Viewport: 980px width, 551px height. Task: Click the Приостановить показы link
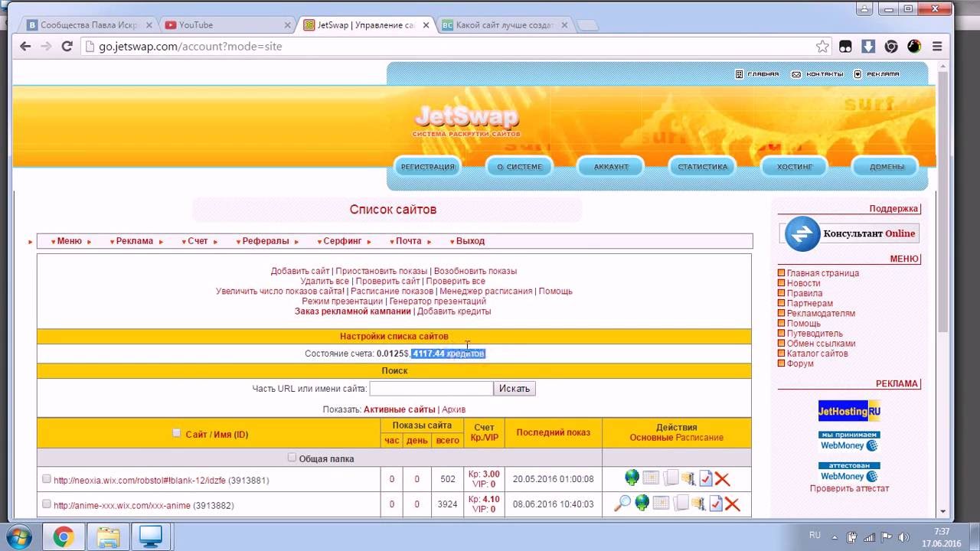coord(381,271)
